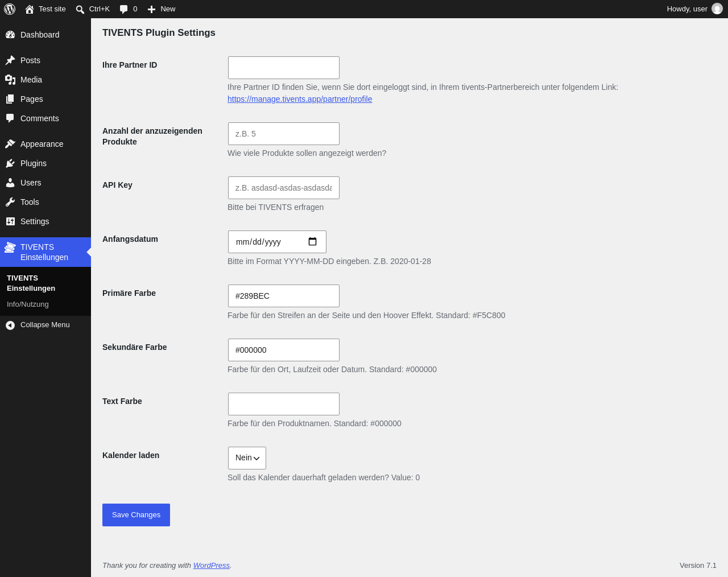Focus the API Key input field
The width and height of the screenshot is (728, 577).
(x=284, y=188)
